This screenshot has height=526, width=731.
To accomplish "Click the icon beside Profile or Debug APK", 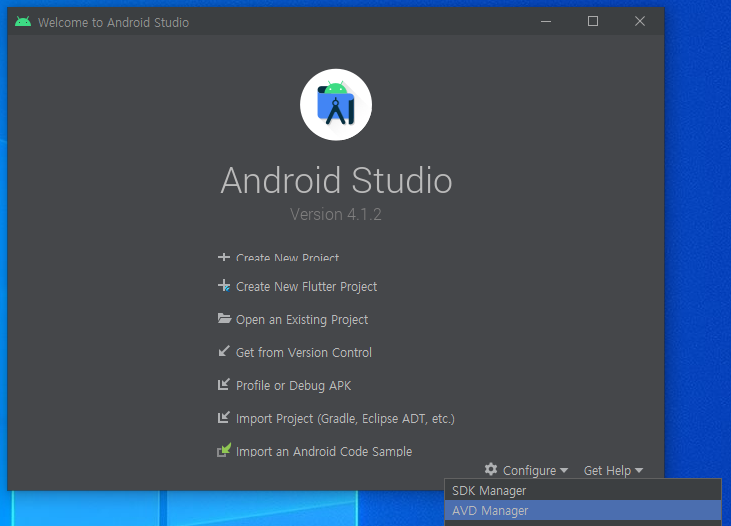I will point(224,384).
